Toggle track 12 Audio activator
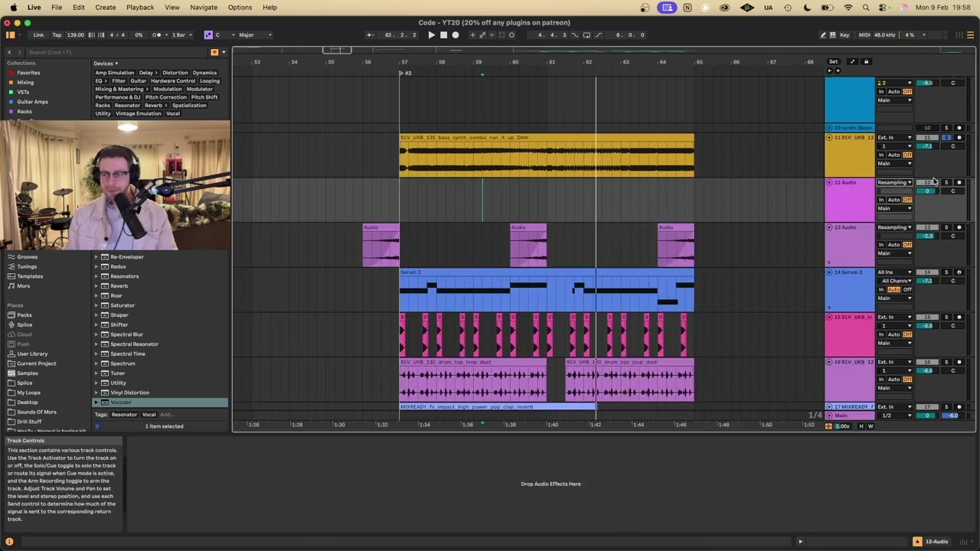Image resolution: width=980 pixels, height=551 pixels. coord(927,182)
